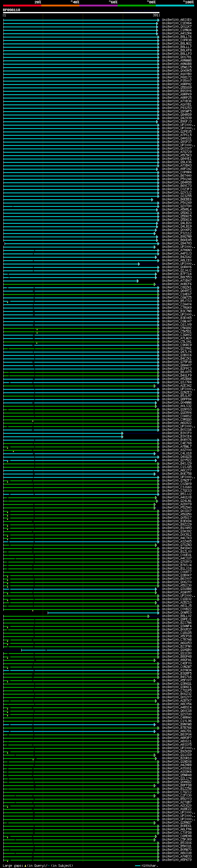Select label UniRef100_Q9SWF5
Viewport: 197px width, 868px height.
pyautogui.click(x=177, y=111)
